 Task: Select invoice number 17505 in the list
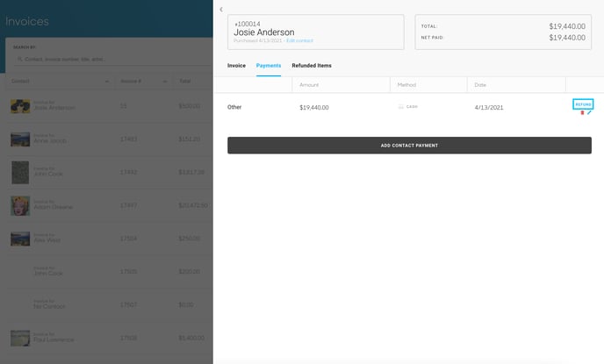[x=129, y=272]
